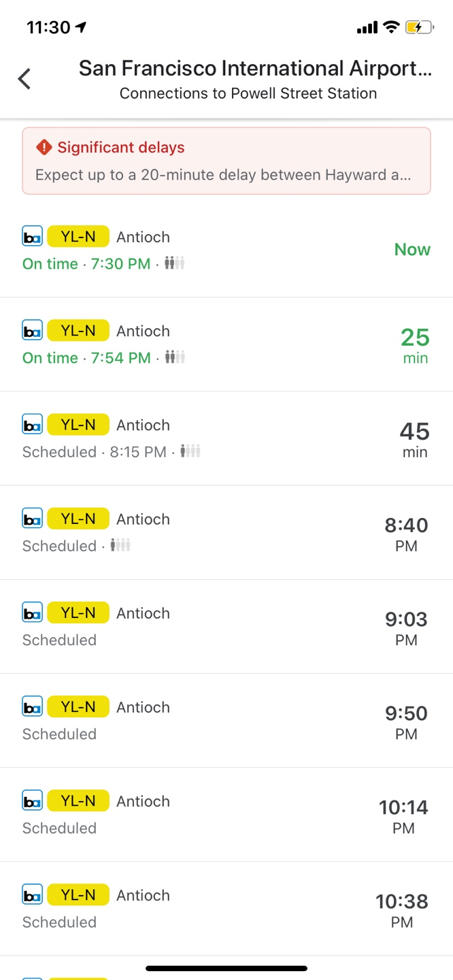Tap YL-N badge on the 9:03 PM train
453x980 pixels.
pos(78,612)
